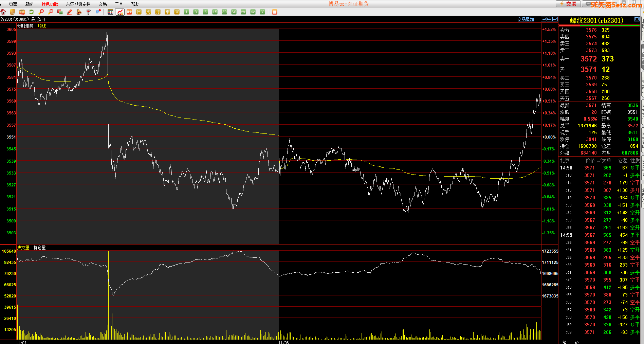Image resolution: width=644 pixels, height=344 pixels.
Task: Open the quote table view icon
Action: 110,12
